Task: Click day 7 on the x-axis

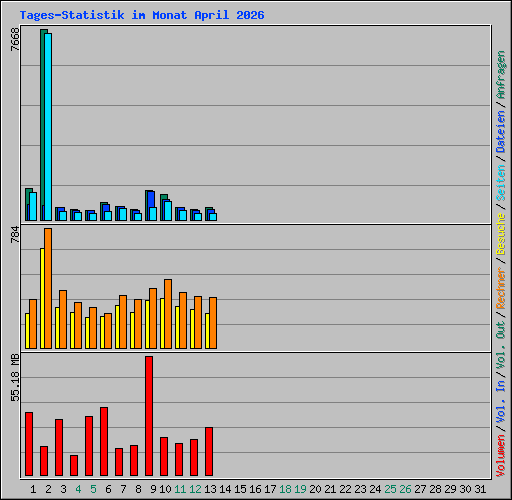Action: (123, 489)
